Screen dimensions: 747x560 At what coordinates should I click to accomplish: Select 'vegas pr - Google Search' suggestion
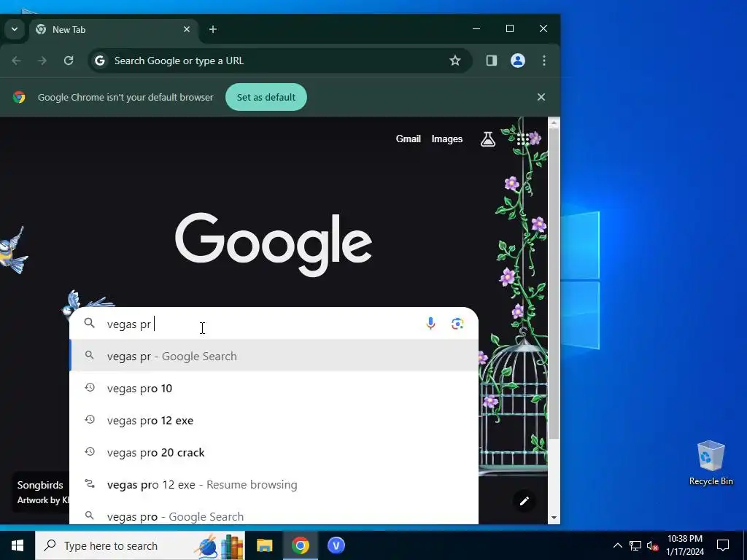pyautogui.click(x=274, y=356)
